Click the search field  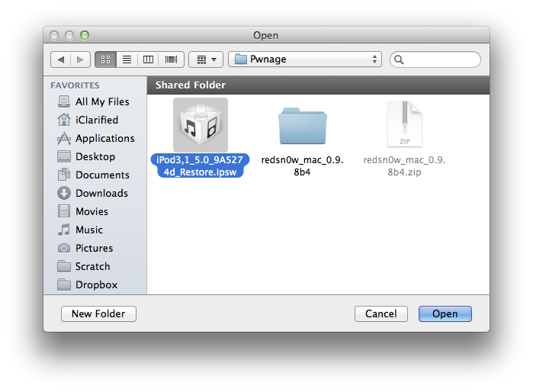435,59
